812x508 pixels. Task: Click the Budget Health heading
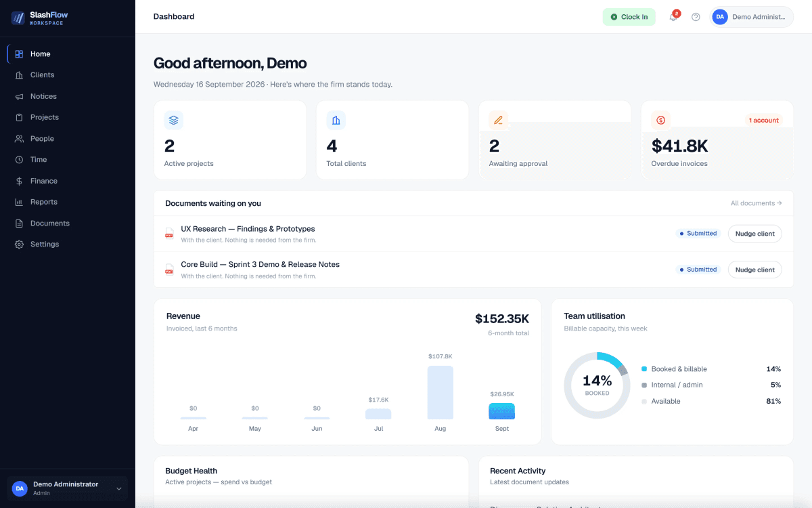click(x=191, y=471)
